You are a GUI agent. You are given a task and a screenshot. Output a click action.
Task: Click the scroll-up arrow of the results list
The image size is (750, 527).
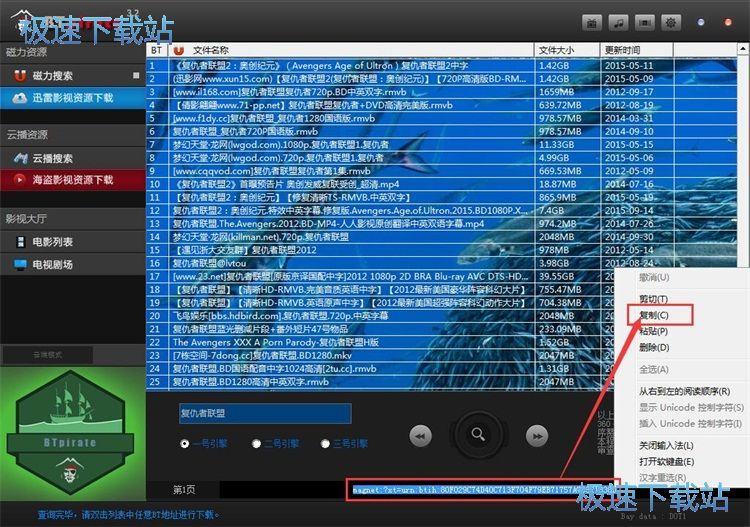(x=742, y=48)
